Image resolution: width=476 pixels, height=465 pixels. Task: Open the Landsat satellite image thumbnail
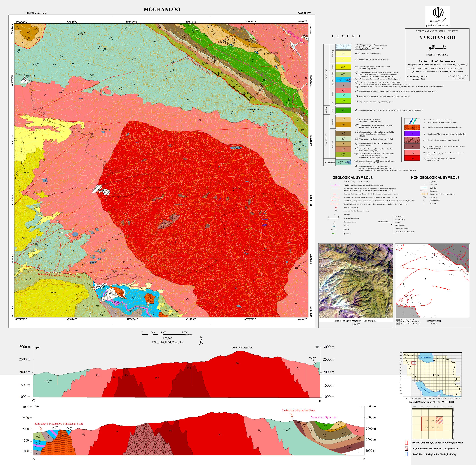click(356, 281)
